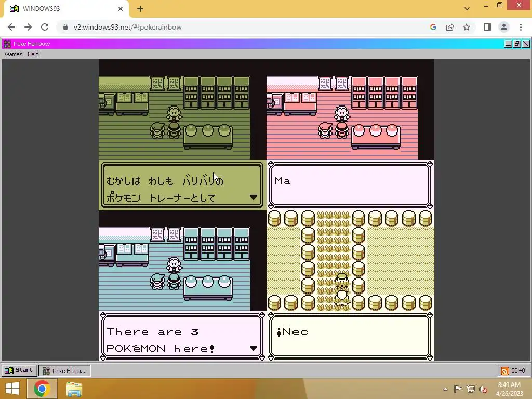532x399 pixels.
Task: Click the Windows93 clock showing 08:48
Action: 518,370
